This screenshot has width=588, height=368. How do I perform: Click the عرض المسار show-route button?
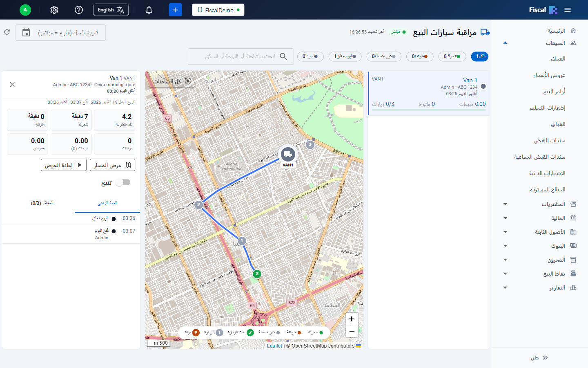tap(112, 165)
